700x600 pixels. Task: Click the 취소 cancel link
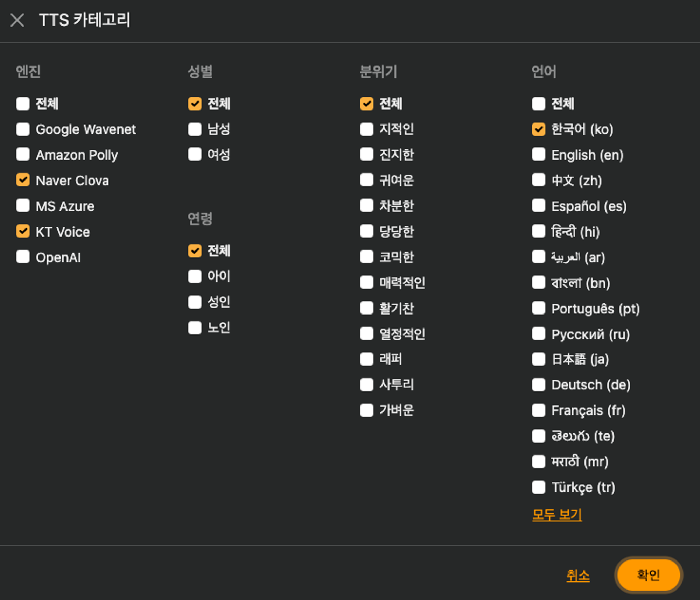578,575
